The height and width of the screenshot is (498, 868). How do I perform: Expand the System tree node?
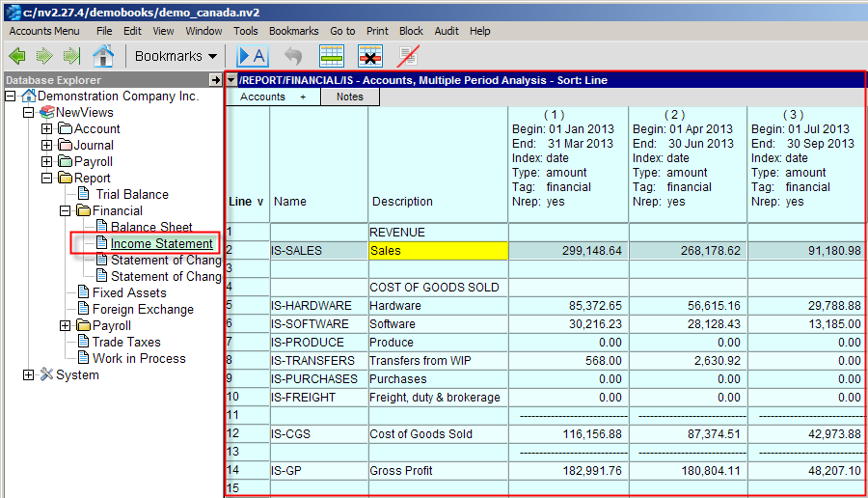(x=29, y=375)
